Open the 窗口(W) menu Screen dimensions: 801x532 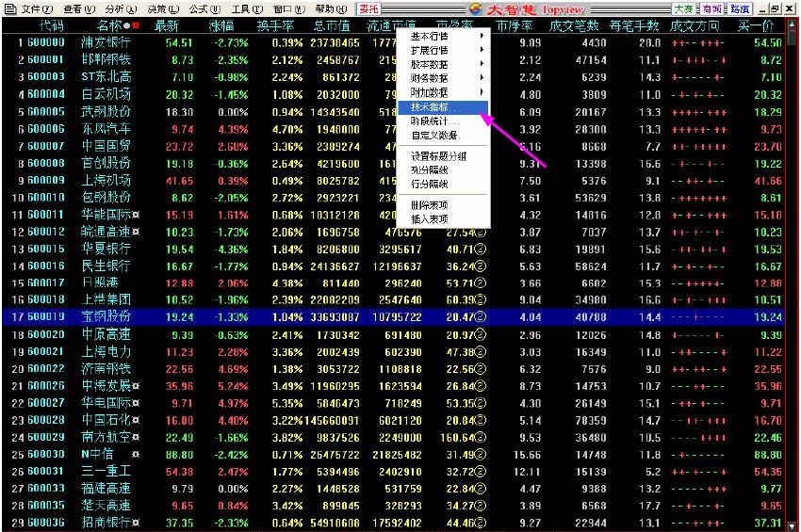coord(289,8)
